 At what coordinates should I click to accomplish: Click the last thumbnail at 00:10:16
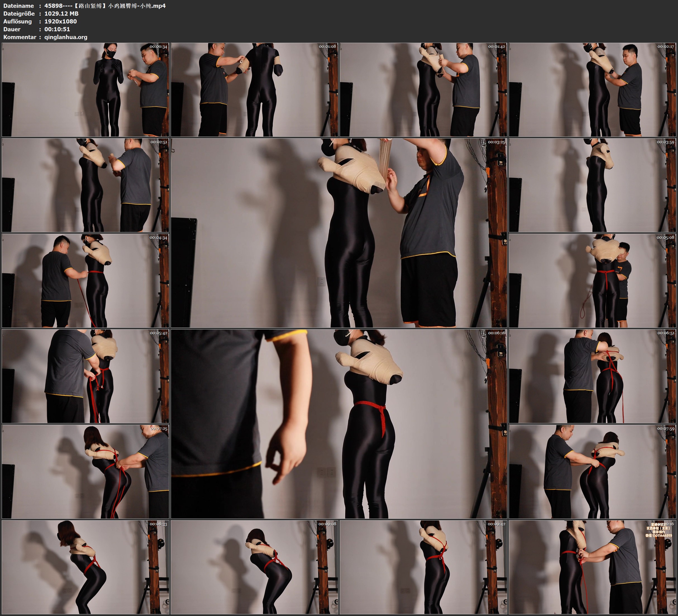(593, 567)
